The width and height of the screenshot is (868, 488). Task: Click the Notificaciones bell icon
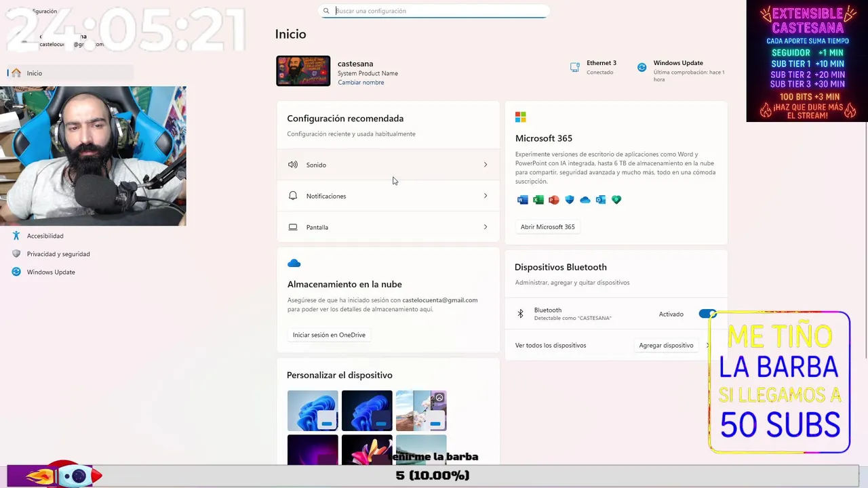click(x=293, y=196)
